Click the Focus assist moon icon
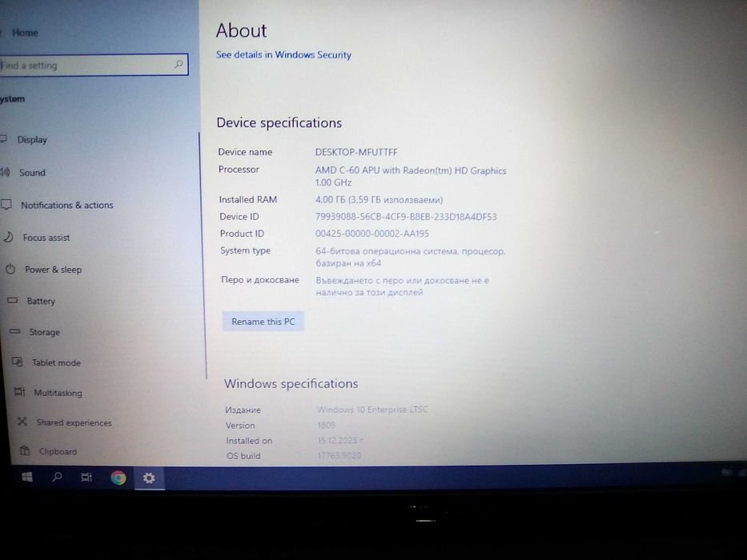 (8, 237)
